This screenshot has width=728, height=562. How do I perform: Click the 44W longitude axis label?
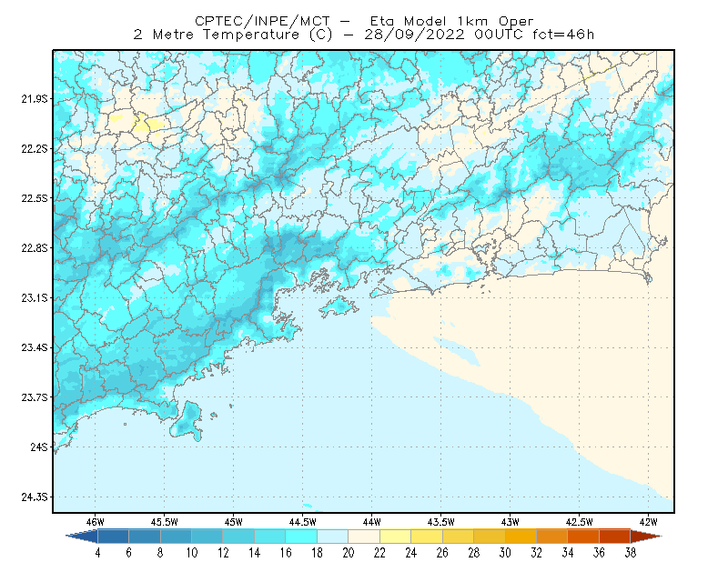pos(371,522)
